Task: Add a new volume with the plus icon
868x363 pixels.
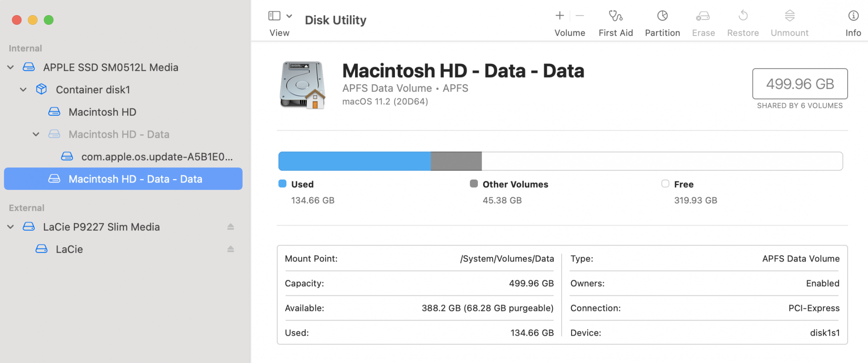Action: [x=559, y=16]
